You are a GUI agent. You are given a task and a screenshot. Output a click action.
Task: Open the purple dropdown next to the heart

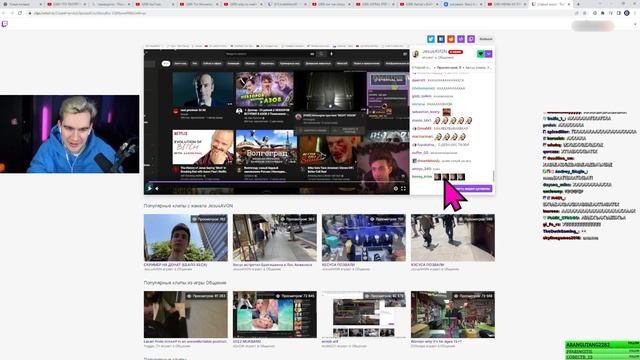[488, 54]
